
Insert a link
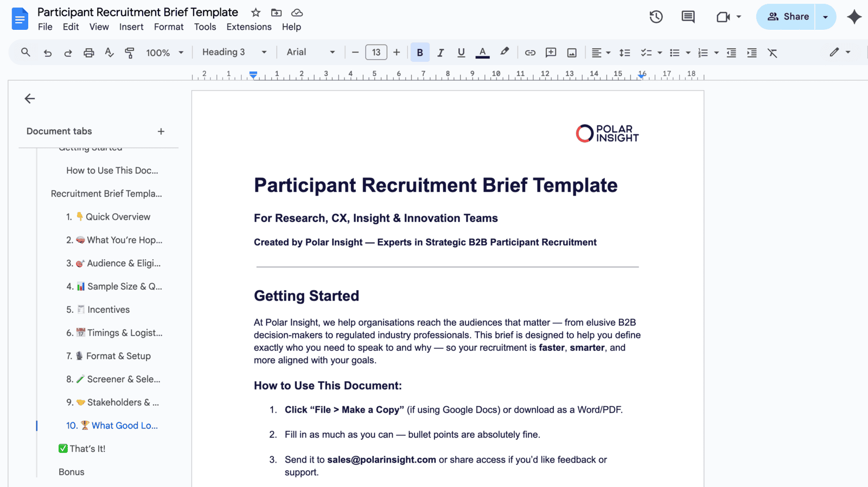point(530,53)
